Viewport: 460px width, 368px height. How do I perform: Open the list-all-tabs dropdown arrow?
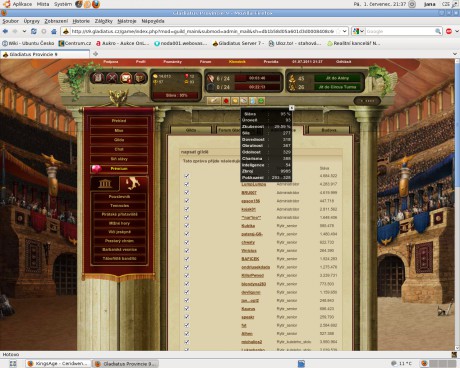coord(455,54)
